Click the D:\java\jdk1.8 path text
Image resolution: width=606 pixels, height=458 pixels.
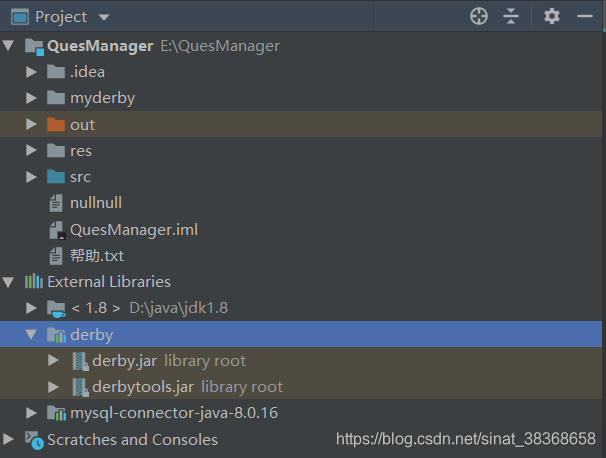pos(179,308)
